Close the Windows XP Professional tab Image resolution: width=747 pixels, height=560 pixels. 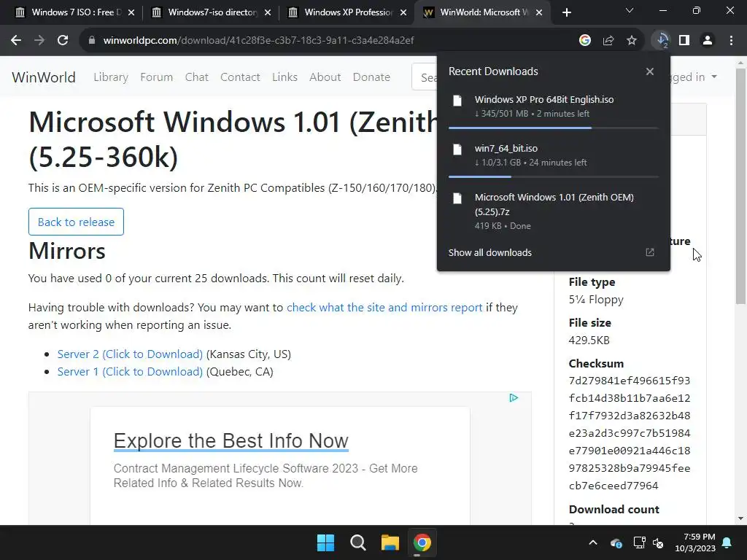403,12
